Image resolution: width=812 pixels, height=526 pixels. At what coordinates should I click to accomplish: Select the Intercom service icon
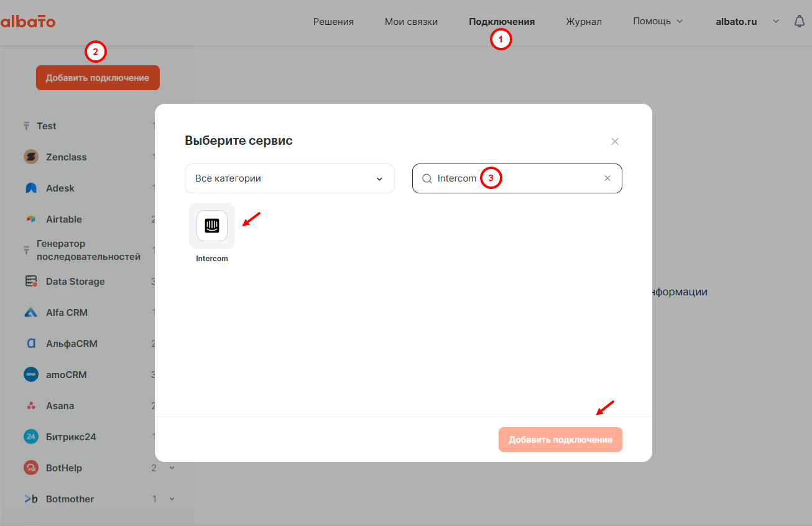coord(212,226)
